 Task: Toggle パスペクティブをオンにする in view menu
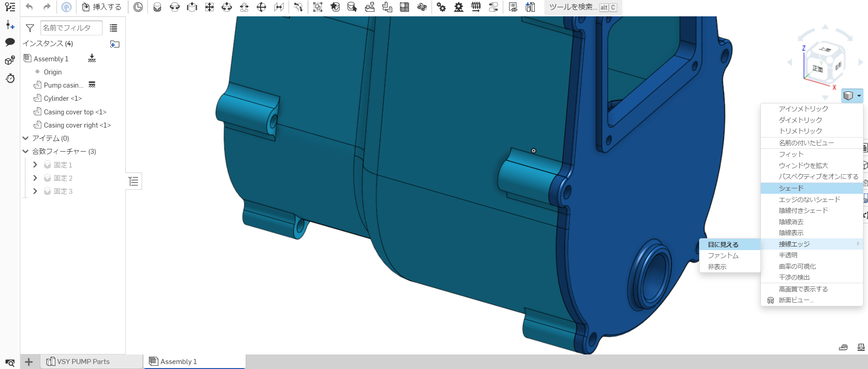tap(819, 177)
